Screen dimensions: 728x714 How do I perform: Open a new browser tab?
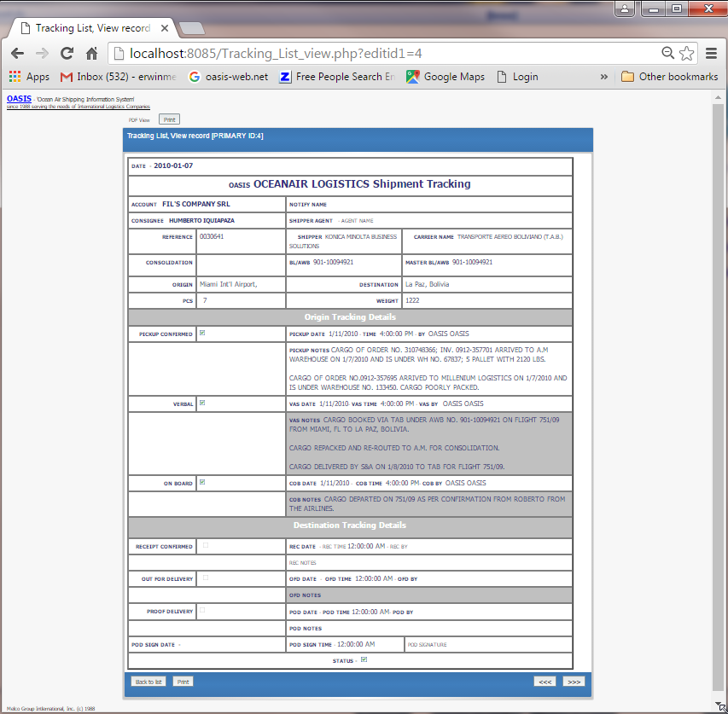192,28
